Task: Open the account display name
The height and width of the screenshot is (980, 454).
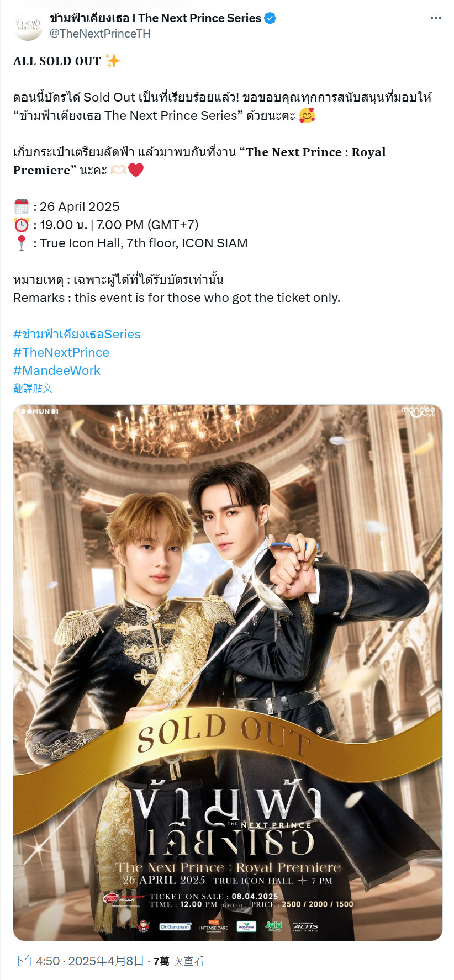Action: coord(155,18)
